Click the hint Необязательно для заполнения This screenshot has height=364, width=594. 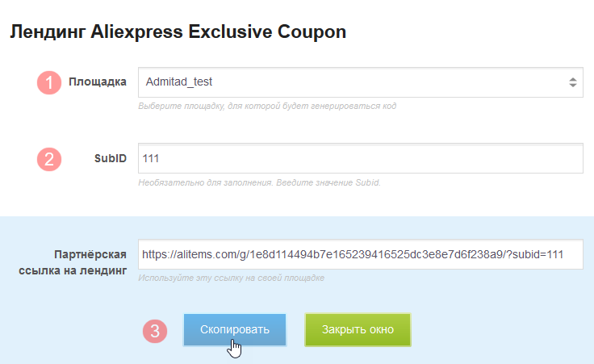(258, 182)
